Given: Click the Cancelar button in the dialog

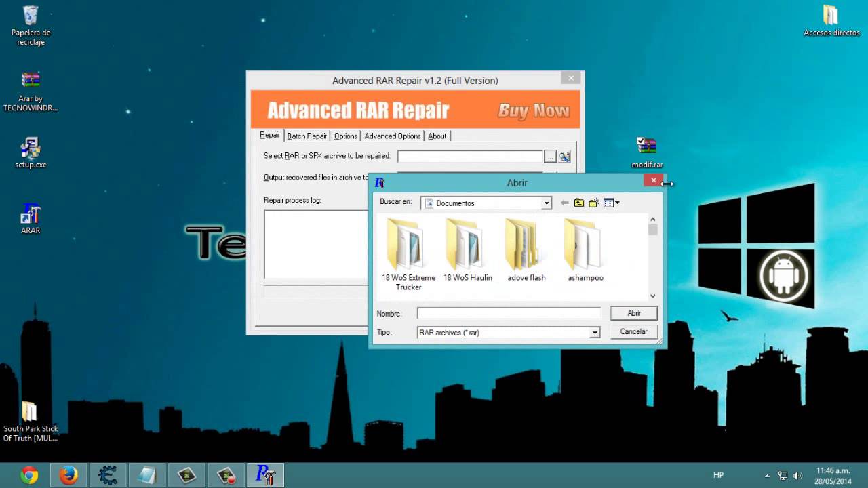Looking at the screenshot, I should click(x=634, y=331).
